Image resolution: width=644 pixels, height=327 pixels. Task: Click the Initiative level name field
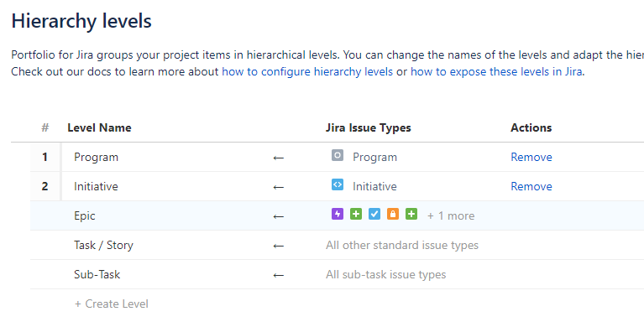(96, 186)
